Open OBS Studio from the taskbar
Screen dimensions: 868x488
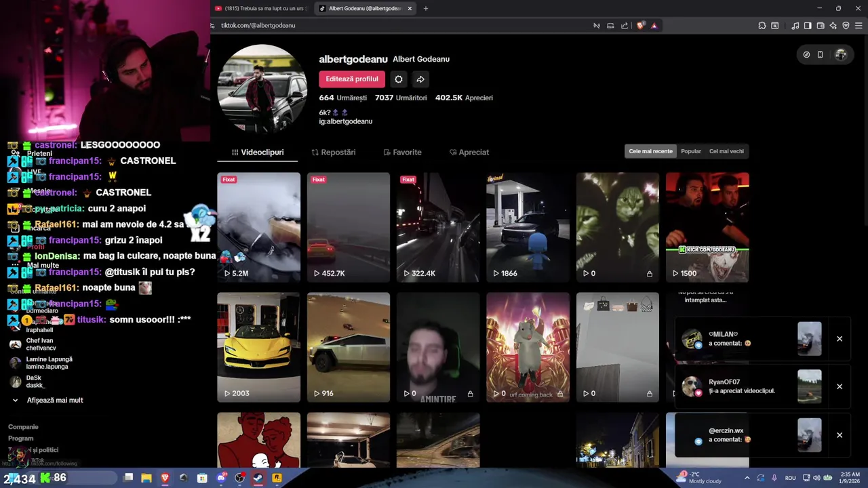click(x=239, y=478)
